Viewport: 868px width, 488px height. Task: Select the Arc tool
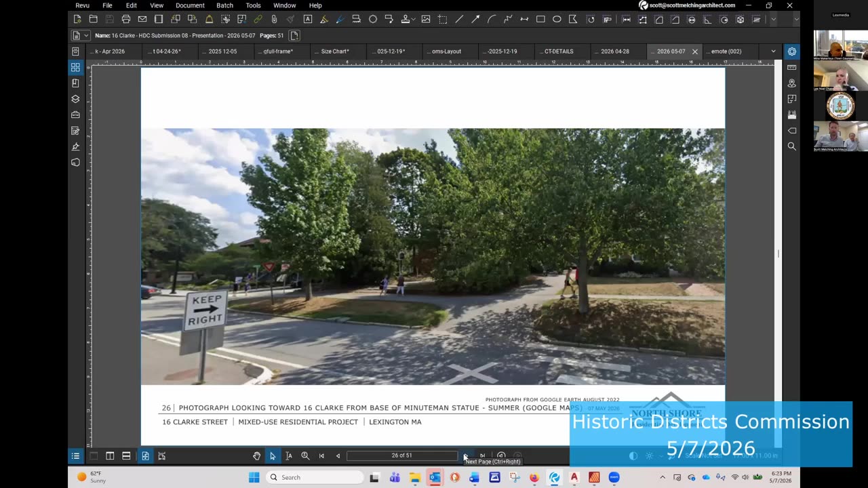pyautogui.click(x=492, y=20)
